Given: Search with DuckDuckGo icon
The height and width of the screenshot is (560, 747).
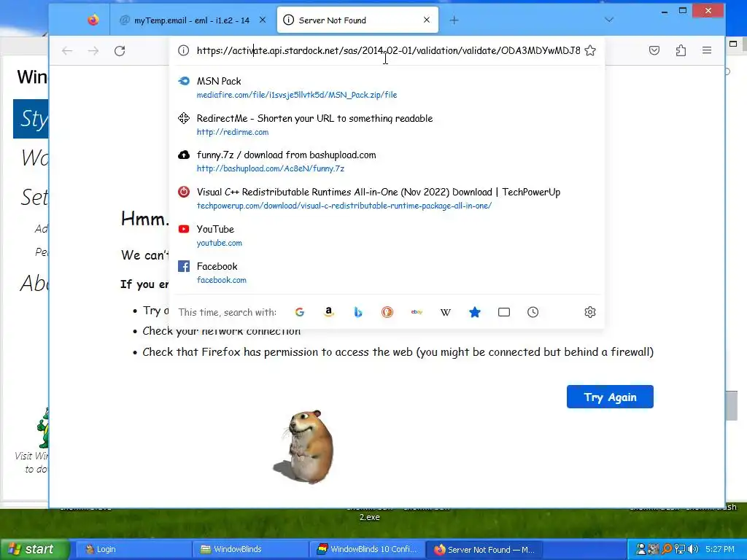Looking at the screenshot, I should 387,312.
